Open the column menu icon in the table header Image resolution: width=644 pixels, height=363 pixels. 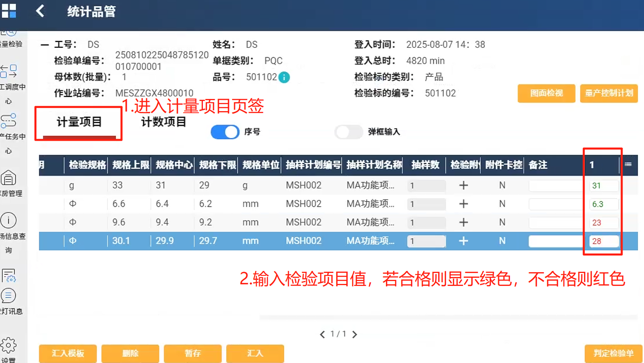coord(628,164)
